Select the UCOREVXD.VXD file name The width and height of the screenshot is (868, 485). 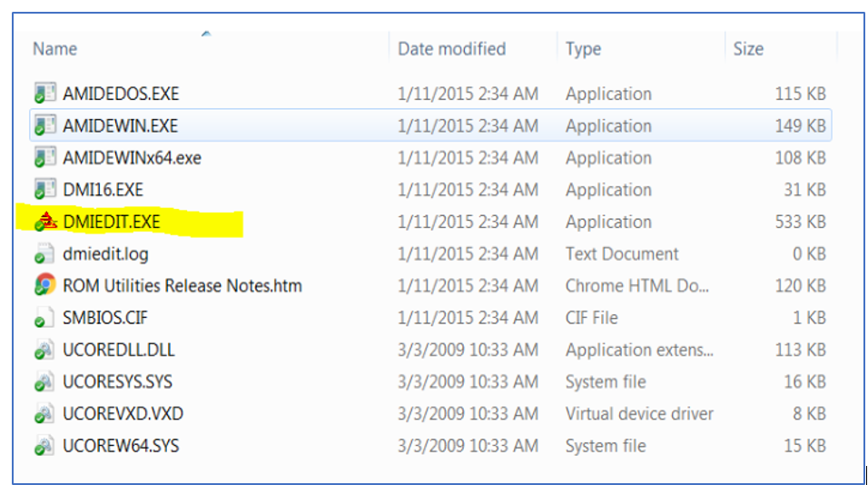click(x=123, y=413)
